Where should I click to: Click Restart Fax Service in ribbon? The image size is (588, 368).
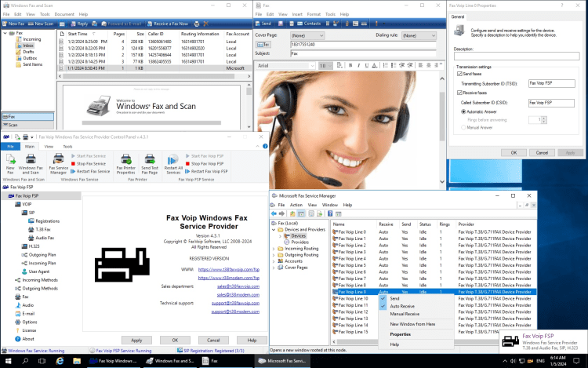point(90,171)
